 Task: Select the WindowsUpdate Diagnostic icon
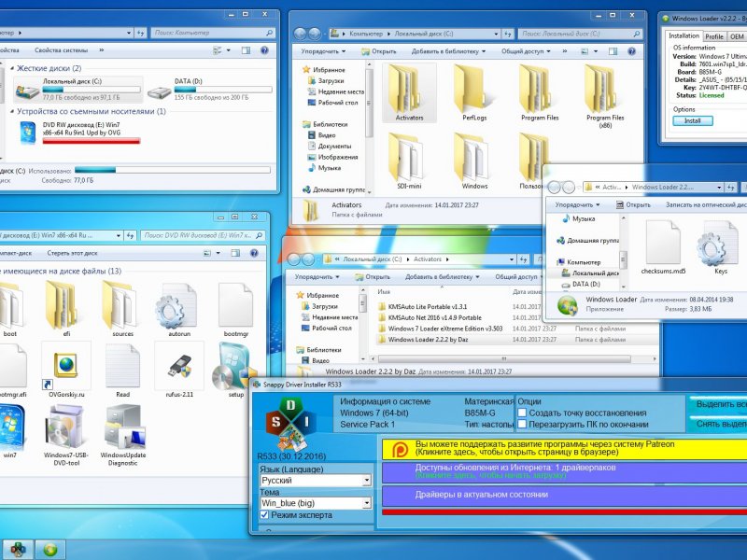[x=123, y=434]
